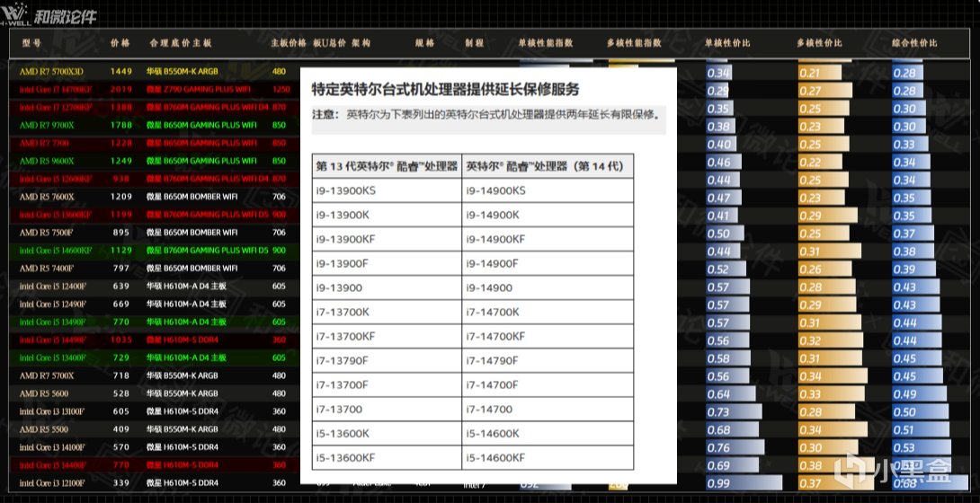
Task: Click the 0.49 overall value bar in R5 5600 row
Action: coord(920,393)
